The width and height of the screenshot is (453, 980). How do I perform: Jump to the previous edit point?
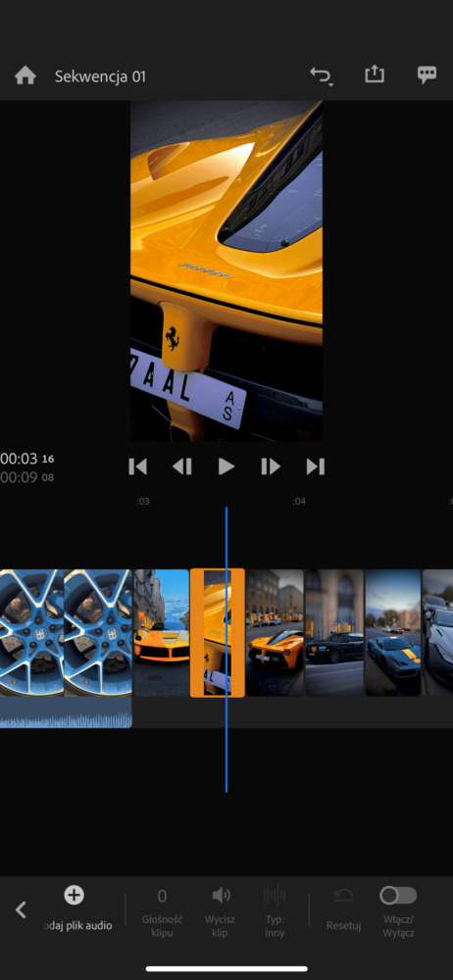click(x=137, y=466)
